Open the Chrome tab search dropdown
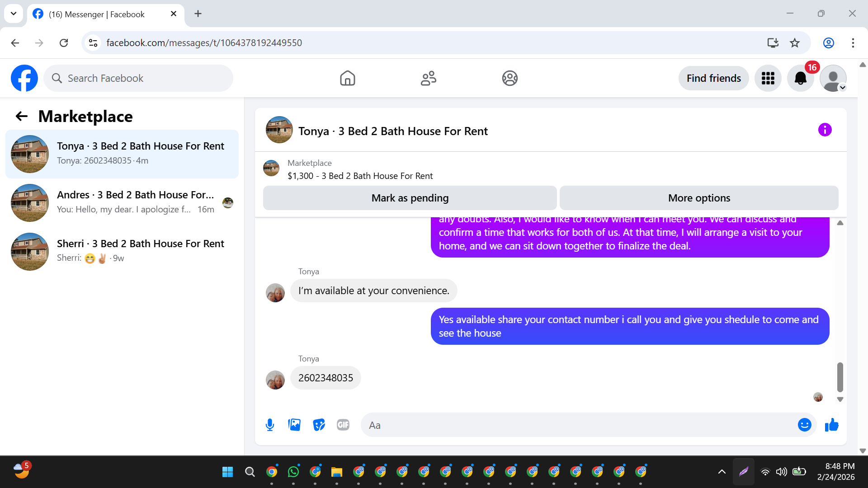This screenshot has width=868, height=488. coord(14,14)
